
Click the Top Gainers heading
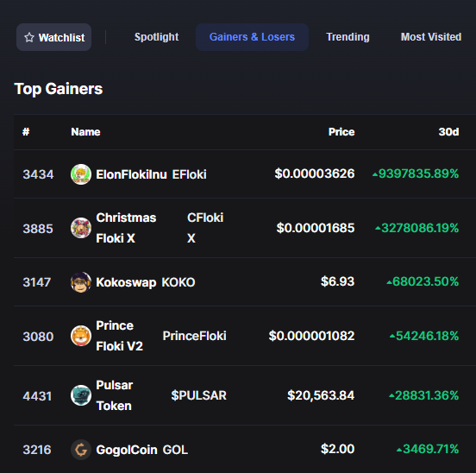59,89
